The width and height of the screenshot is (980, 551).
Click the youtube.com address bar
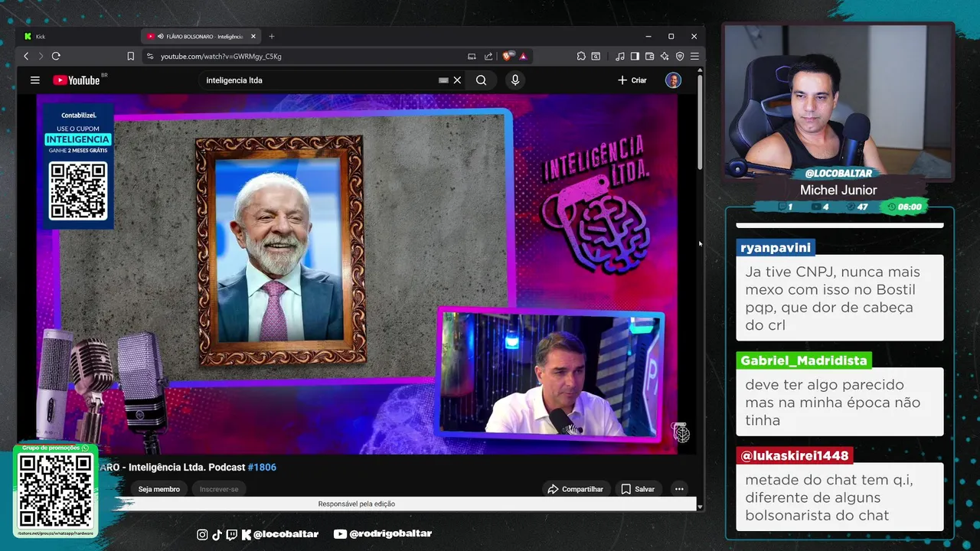pos(306,56)
